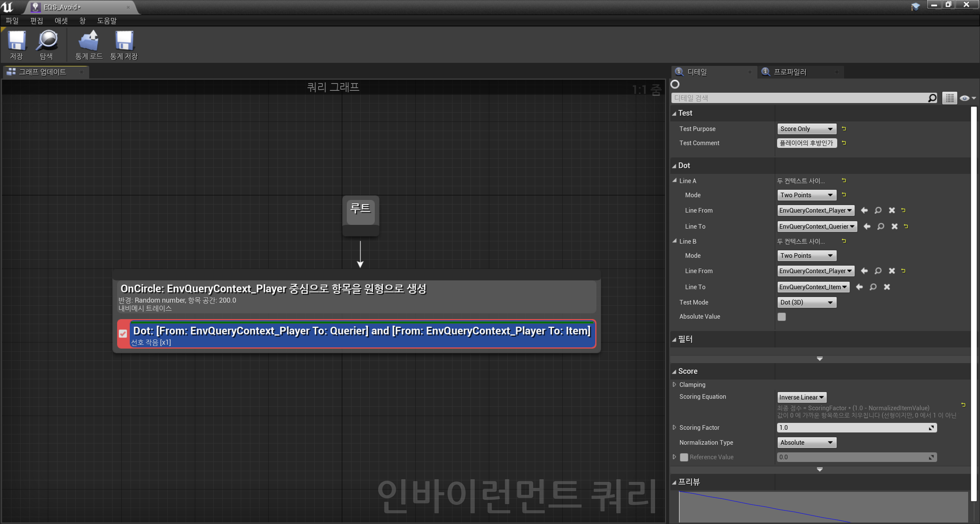This screenshot has height=524, width=980.
Task: Open the details grid view options
Action: click(x=949, y=98)
